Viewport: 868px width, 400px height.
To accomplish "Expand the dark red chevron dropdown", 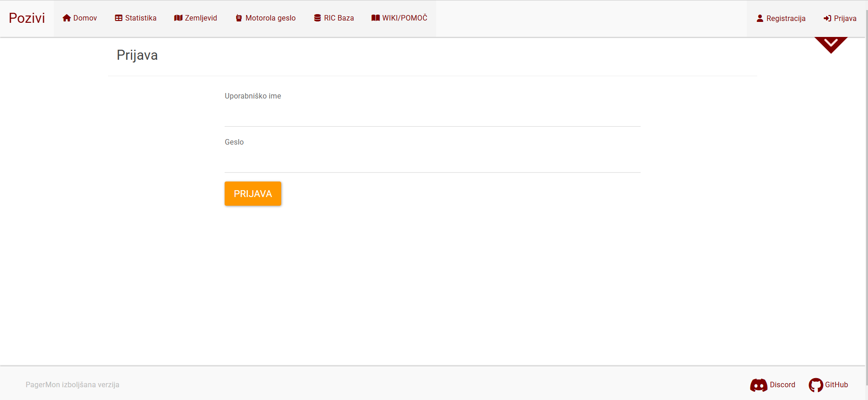I will click(x=831, y=44).
